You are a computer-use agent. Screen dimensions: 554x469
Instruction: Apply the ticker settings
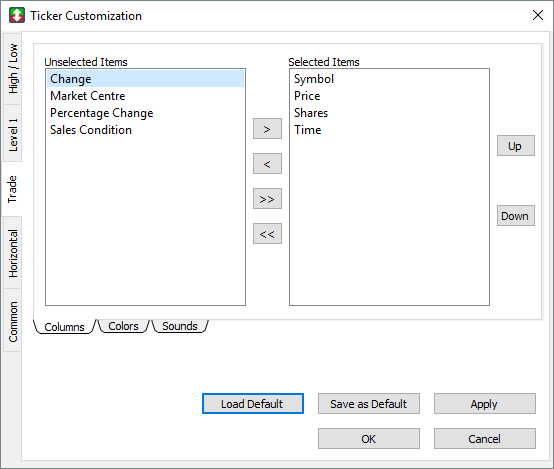pos(485,404)
